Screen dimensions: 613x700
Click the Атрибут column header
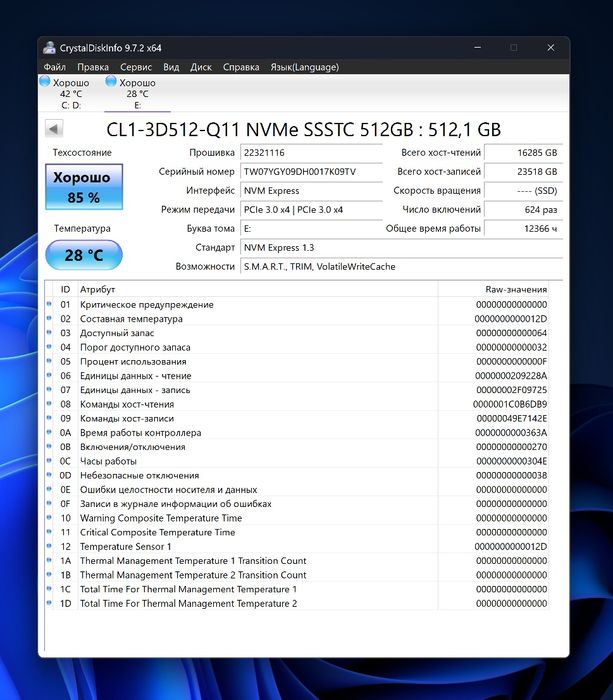pyautogui.click(x=258, y=289)
